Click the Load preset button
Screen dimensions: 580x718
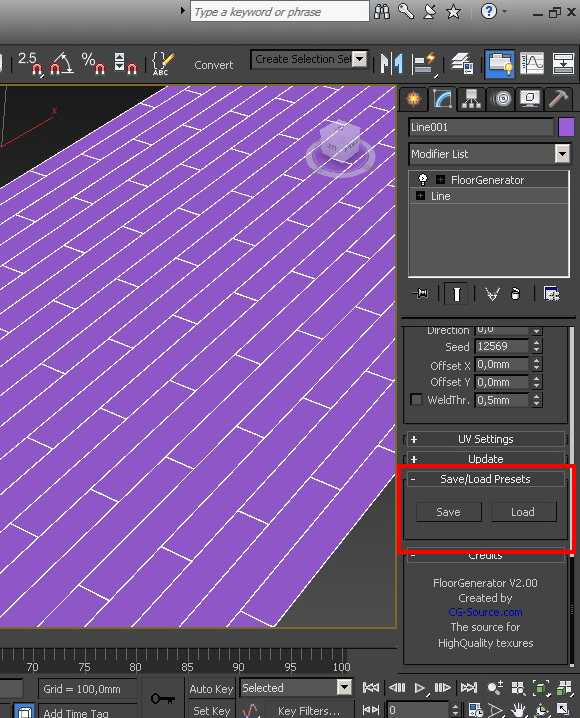(x=524, y=512)
